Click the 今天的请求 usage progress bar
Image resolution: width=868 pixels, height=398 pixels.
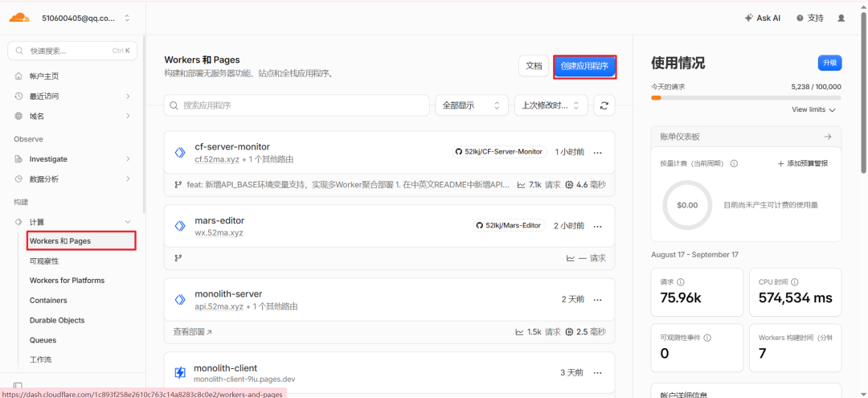tap(746, 98)
